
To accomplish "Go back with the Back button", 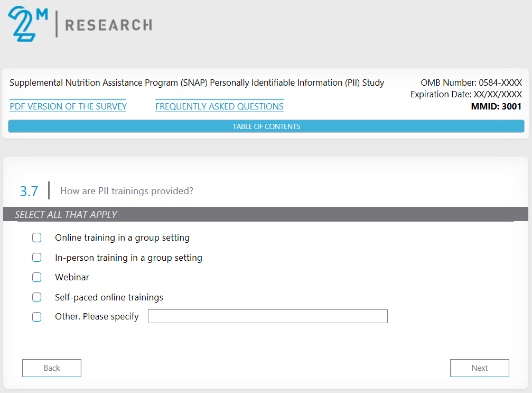I will tap(52, 368).
